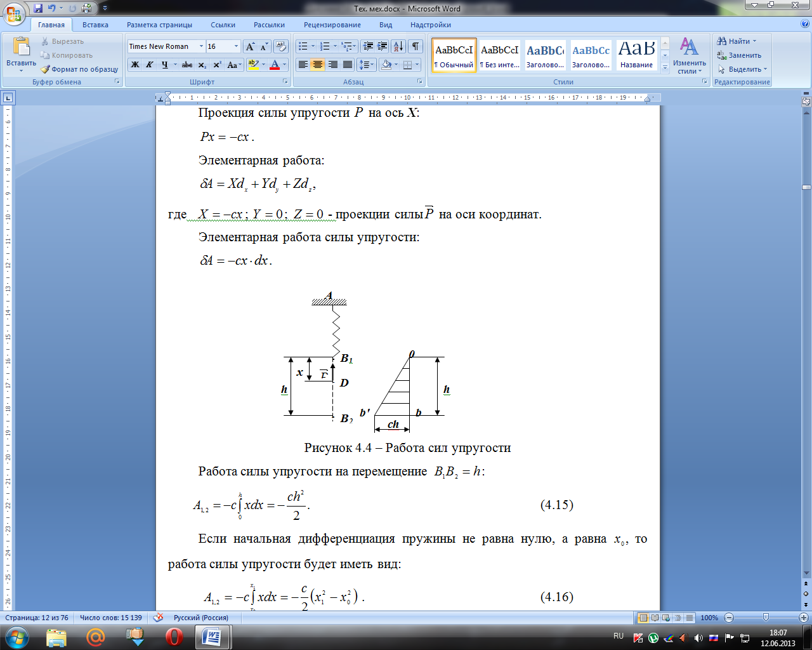Toggle bold Ж formatting
The height and width of the screenshot is (650, 812).
[x=134, y=65]
